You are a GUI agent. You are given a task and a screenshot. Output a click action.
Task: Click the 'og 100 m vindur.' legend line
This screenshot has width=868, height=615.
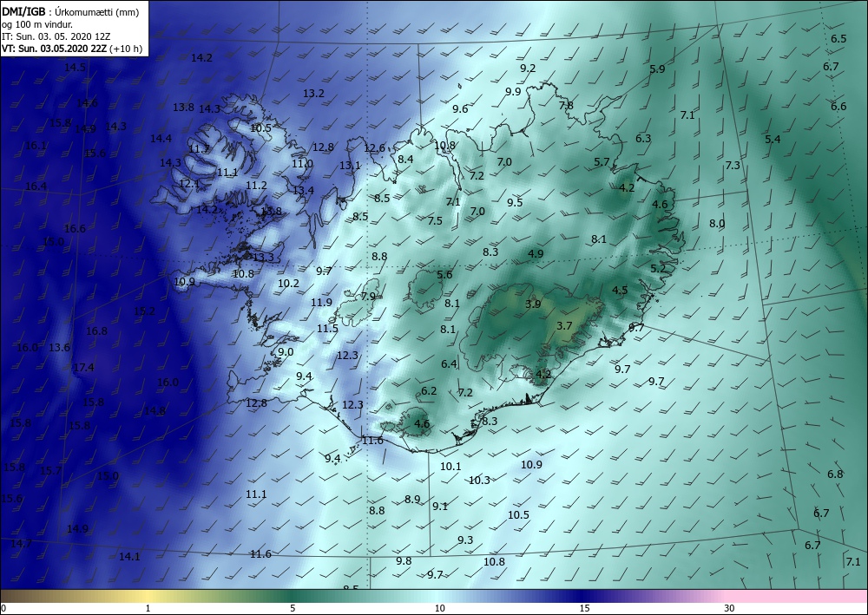pyautogui.click(x=37, y=24)
